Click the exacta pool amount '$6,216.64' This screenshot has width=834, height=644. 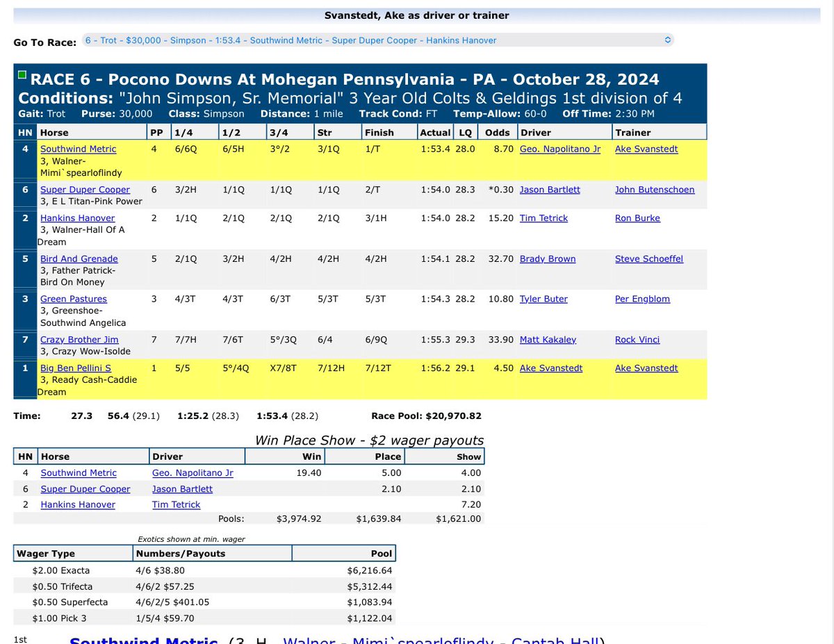[x=370, y=570]
